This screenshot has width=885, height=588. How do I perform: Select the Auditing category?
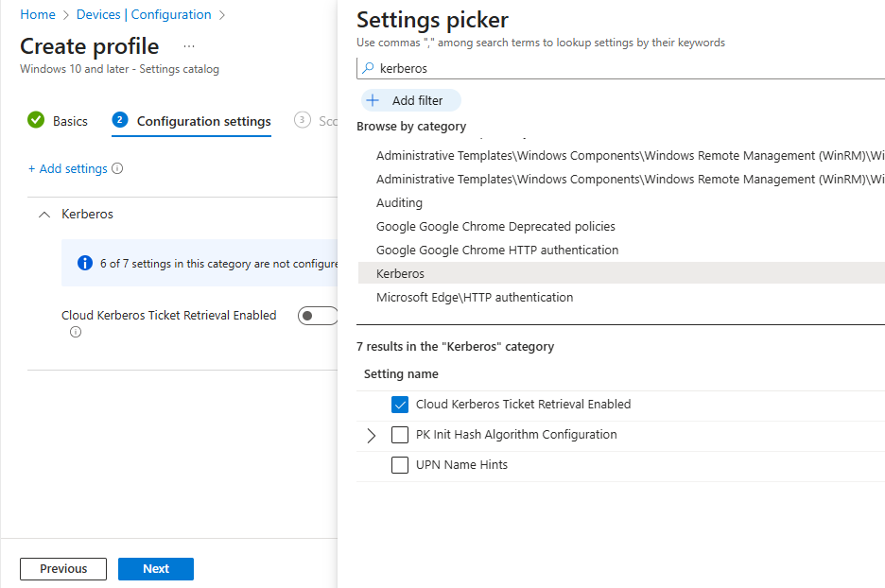pos(399,202)
